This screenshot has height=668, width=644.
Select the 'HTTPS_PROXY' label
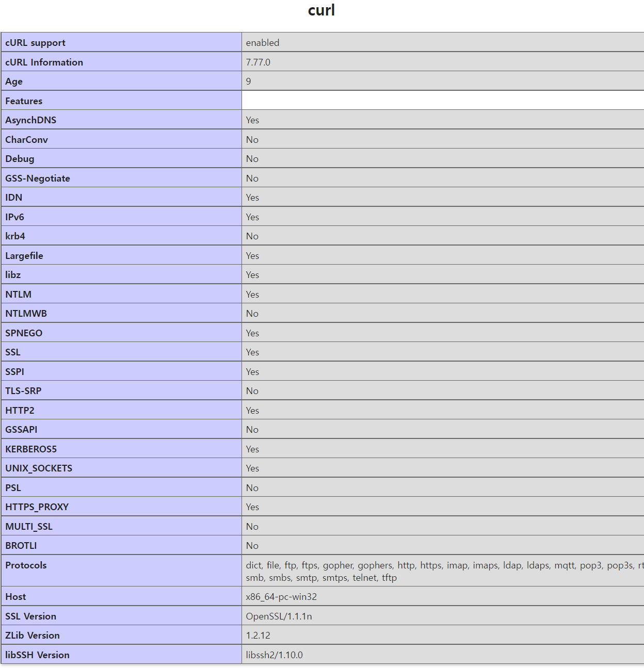click(x=37, y=507)
